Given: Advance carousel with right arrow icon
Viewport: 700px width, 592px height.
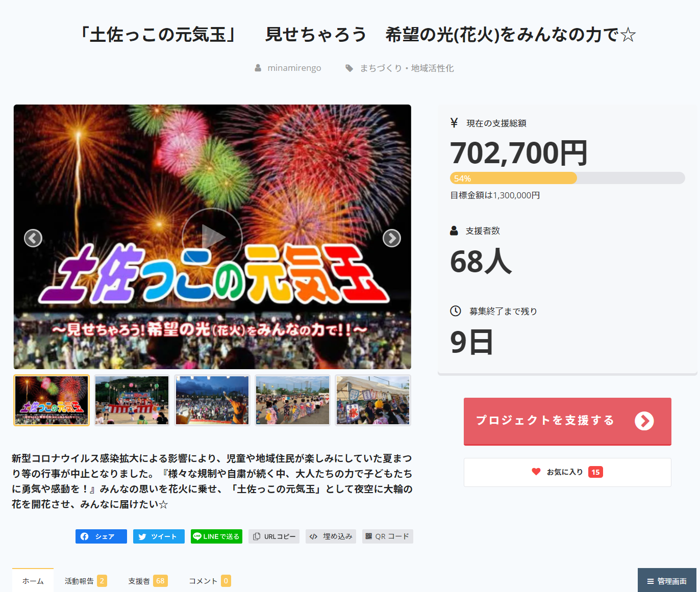Looking at the screenshot, I should point(392,238).
